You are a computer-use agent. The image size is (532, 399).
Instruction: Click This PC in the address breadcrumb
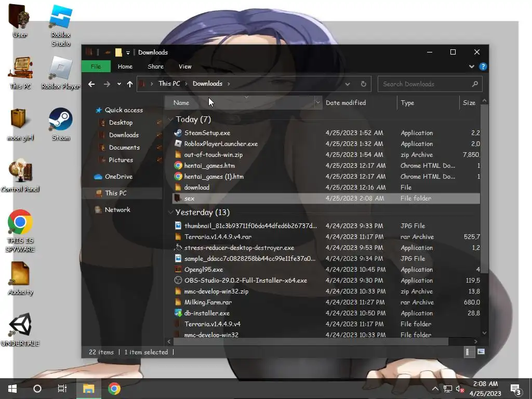169,84
